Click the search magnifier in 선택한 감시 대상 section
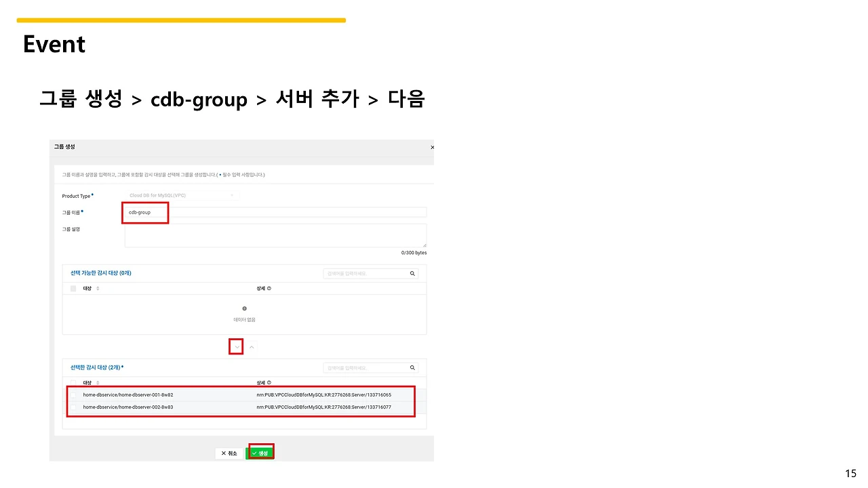The height and width of the screenshot is (488, 868). [x=412, y=367]
